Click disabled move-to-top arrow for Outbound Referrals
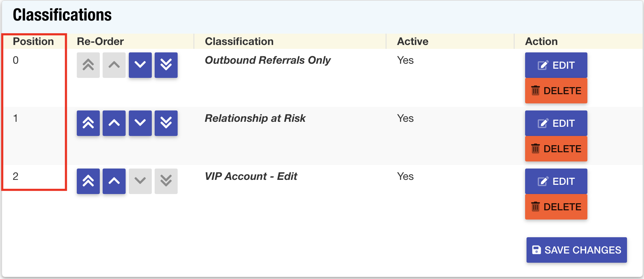Screen dimensions: 644x279 click(x=88, y=65)
